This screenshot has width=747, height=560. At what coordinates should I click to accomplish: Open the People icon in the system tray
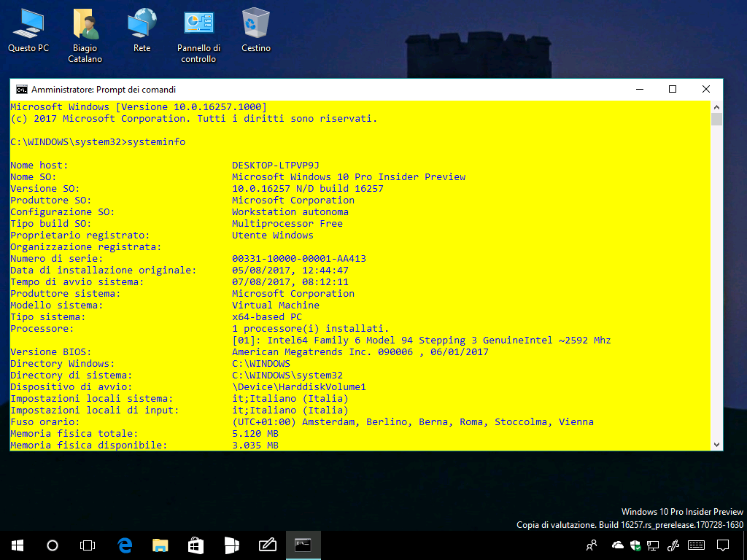pos(592,545)
